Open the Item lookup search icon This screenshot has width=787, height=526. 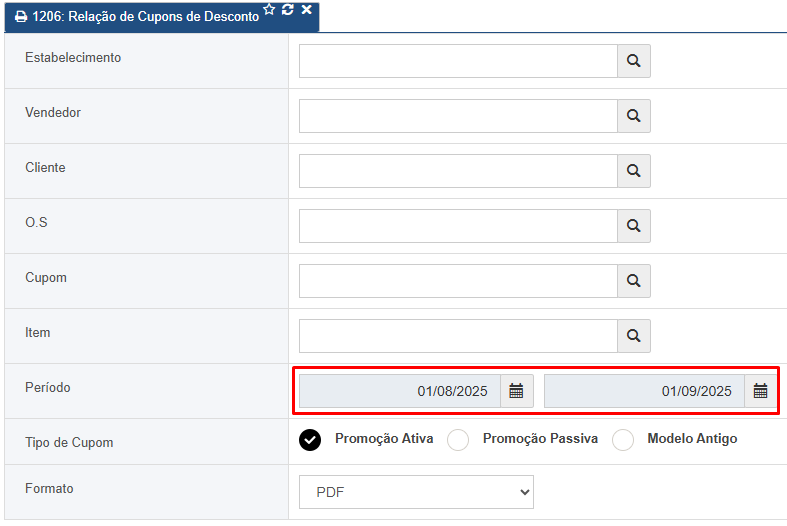[634, 336]
